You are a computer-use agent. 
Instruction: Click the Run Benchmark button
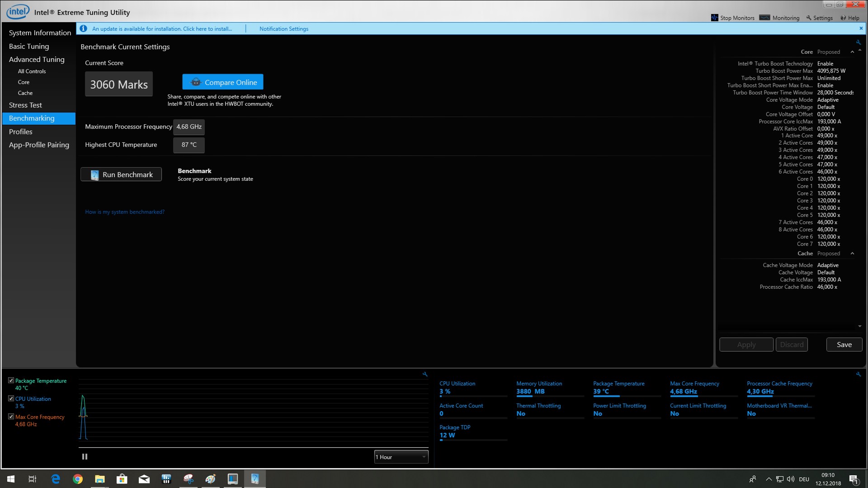pos(121,174)
